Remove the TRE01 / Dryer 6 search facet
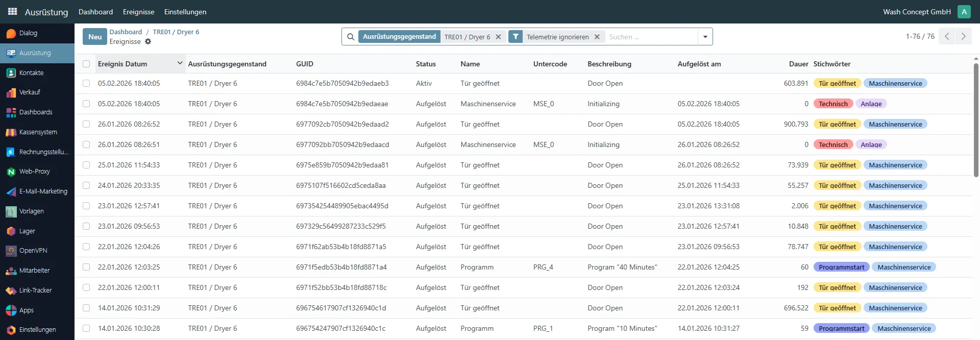The width and height of the screenshot is (980, 340). pos(498,37)
